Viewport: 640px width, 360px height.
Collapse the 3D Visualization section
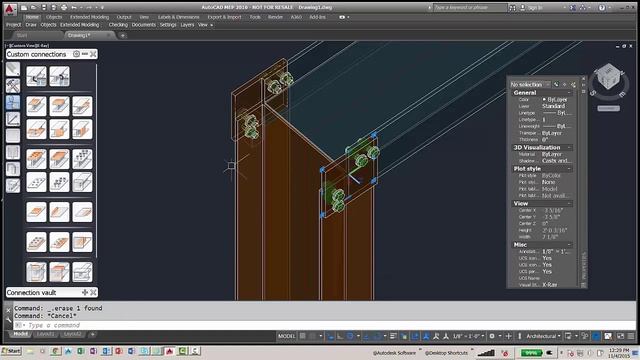(x=569, y=147)
